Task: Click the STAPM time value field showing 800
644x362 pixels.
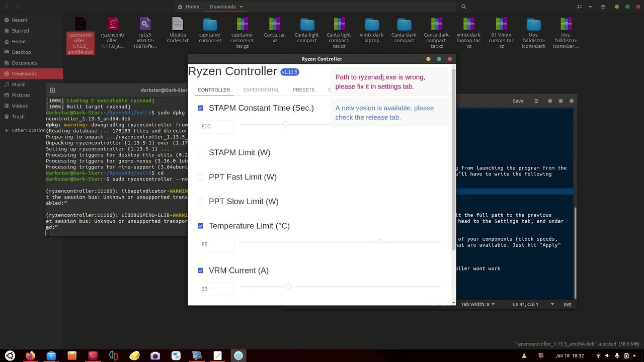Action: tap(216, 127)
